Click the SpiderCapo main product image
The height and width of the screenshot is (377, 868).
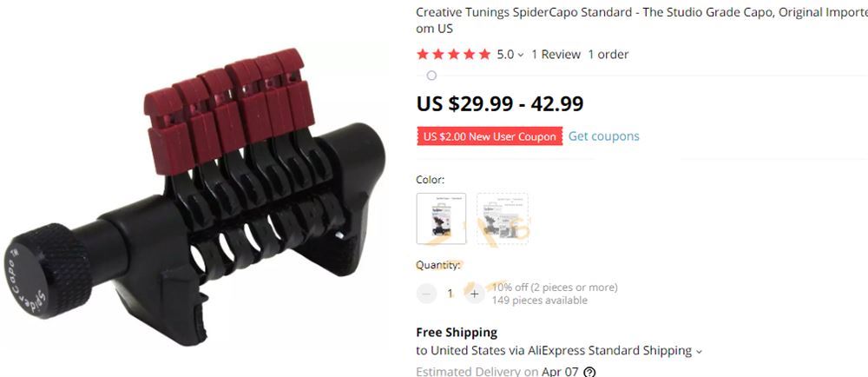tap(194, 196)
